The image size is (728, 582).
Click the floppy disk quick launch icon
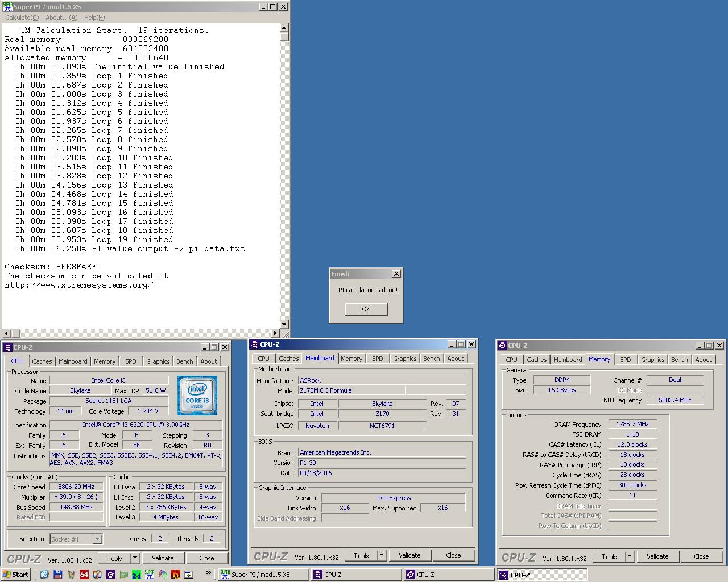coord(57,575)
